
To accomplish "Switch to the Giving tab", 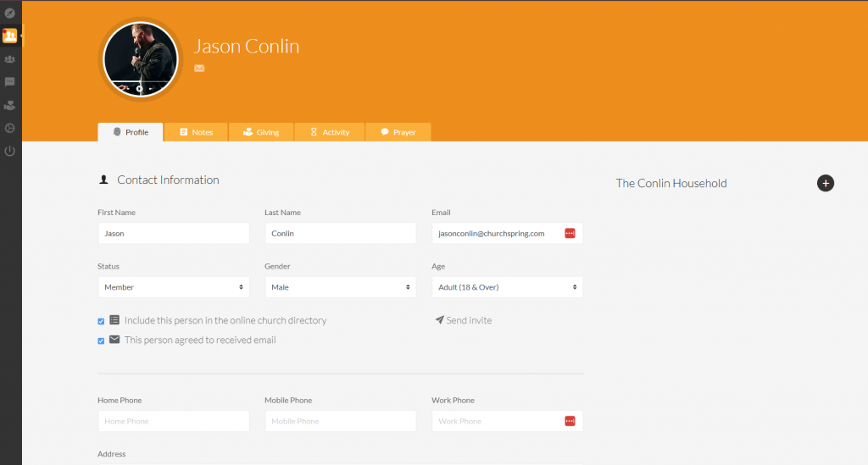I will pyautogui.click(x=261, y=132).
